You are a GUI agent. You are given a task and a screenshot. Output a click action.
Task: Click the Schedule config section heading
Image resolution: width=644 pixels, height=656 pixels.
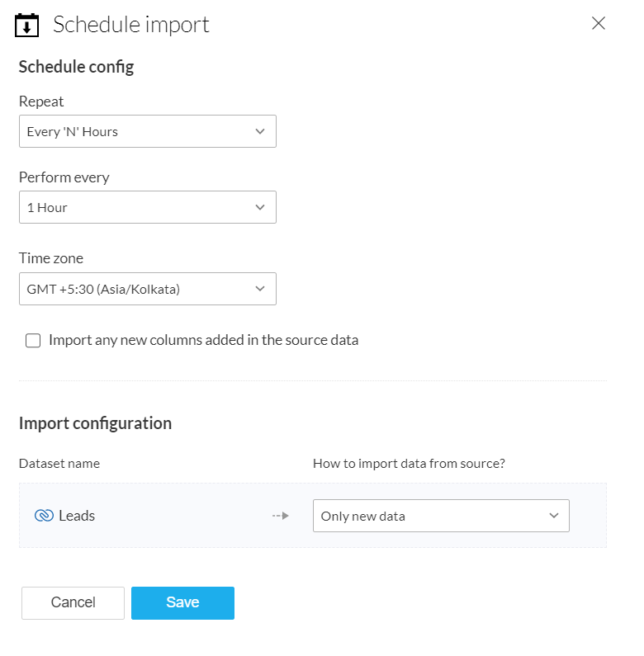pyautogui.click(x=76, y=67)
